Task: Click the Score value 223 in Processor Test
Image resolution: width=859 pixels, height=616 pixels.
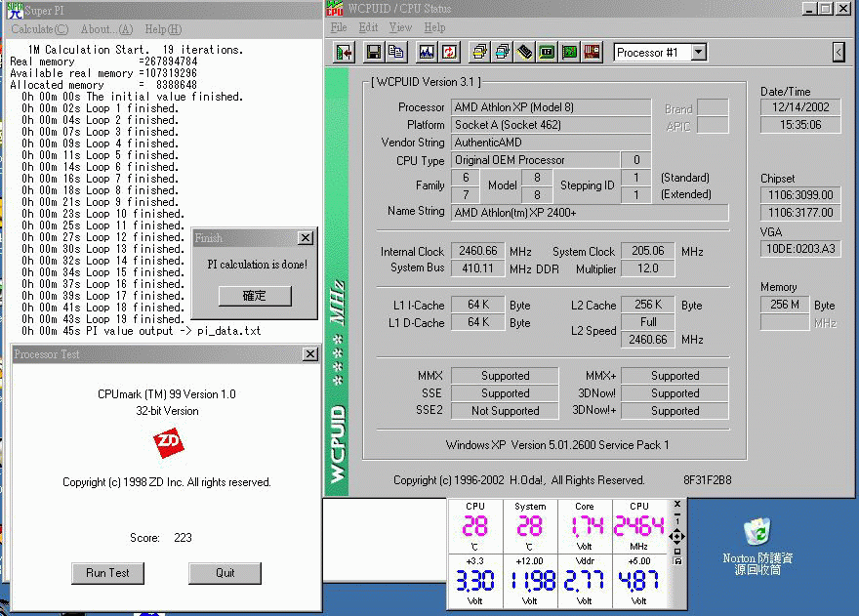Action: (183, 538)
